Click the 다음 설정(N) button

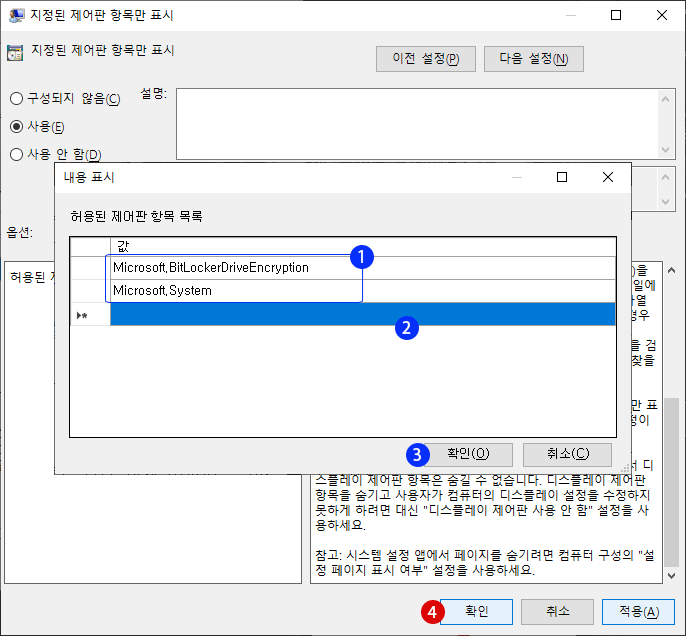pyautogui.click(x=534, y=59)
